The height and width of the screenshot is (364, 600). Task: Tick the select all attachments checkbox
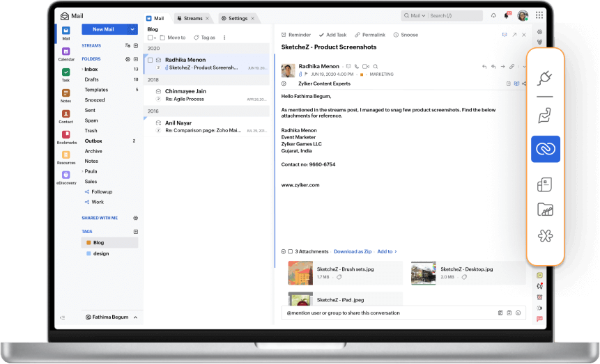pyautogui.click(x=291, y=251)
